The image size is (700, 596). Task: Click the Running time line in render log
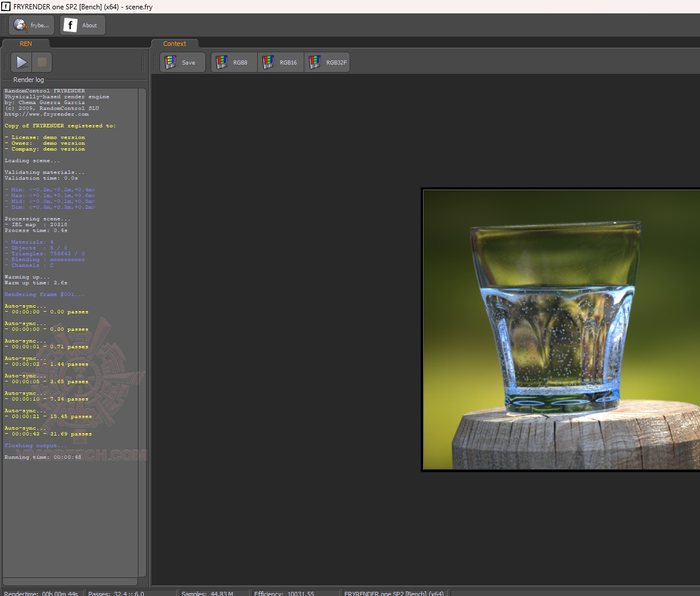(43, 457)
